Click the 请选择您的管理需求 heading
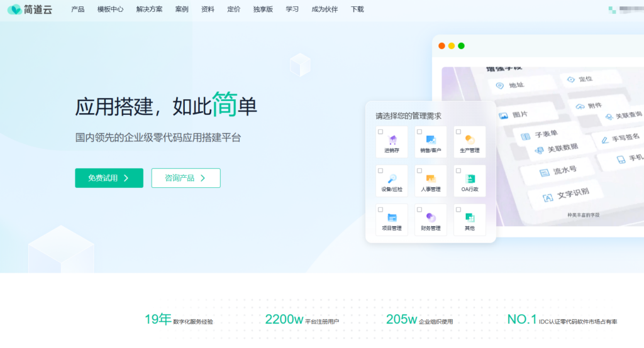This screenshot has width=644, height=348. point(408,116)
